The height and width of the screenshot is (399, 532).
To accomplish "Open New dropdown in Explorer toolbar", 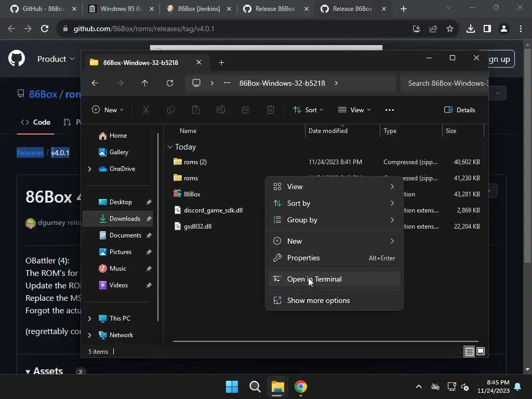I will tap(108, 110).
